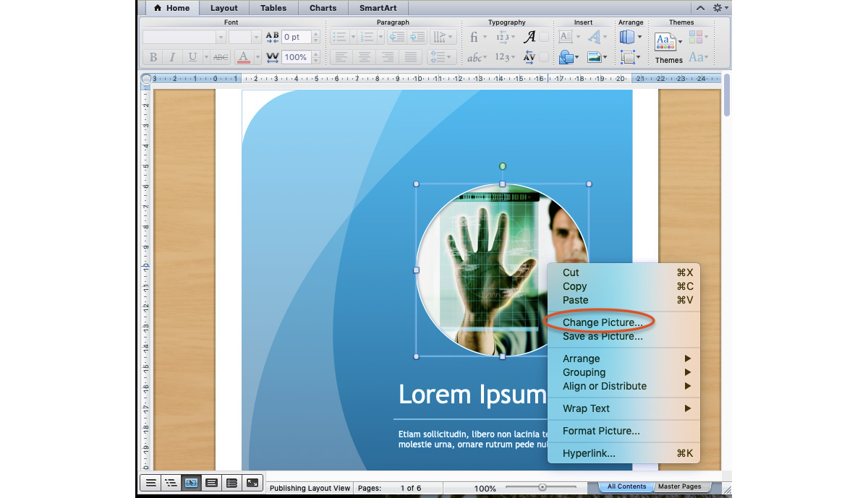Click the Insert Text Box icon

point(566,37)
